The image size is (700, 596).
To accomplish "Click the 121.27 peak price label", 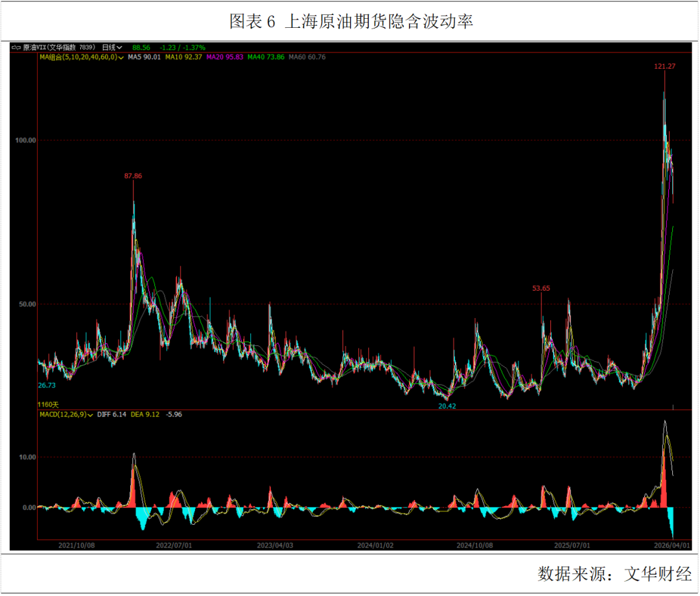I will coord(665,67).
